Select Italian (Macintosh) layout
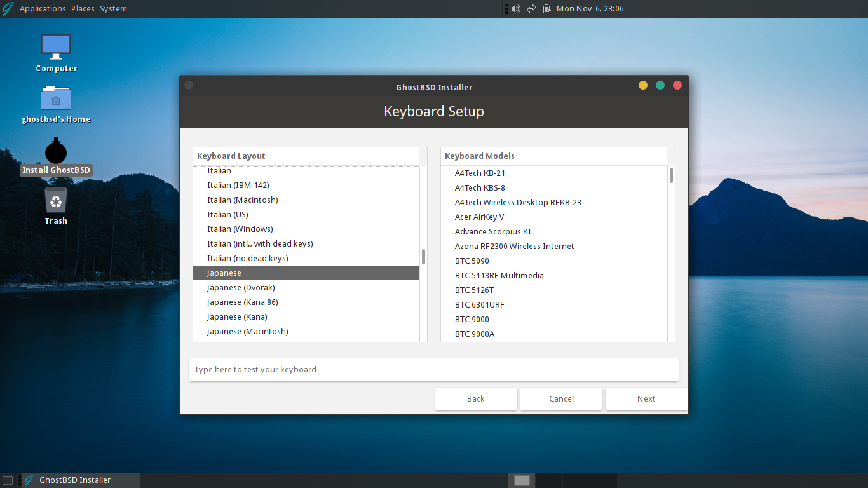Viewport: 868px width, 488px height. 306,200
